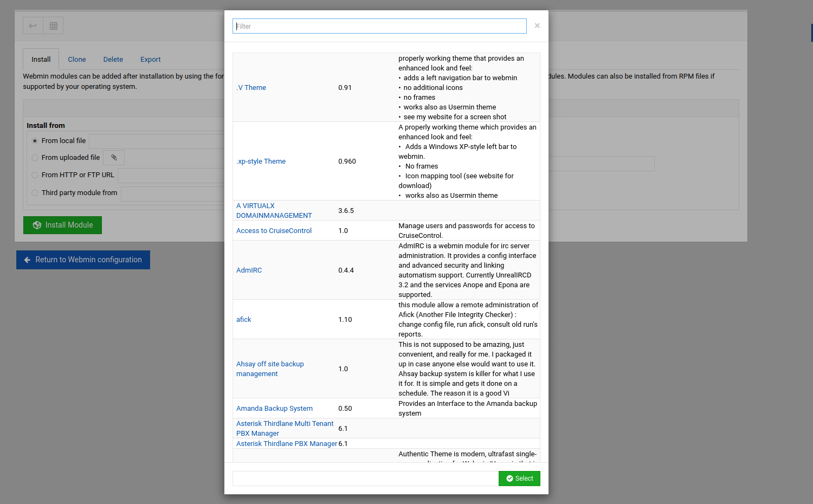The image size is (813, 504).
Task: Switch to the Export tab
Action: 151,60
